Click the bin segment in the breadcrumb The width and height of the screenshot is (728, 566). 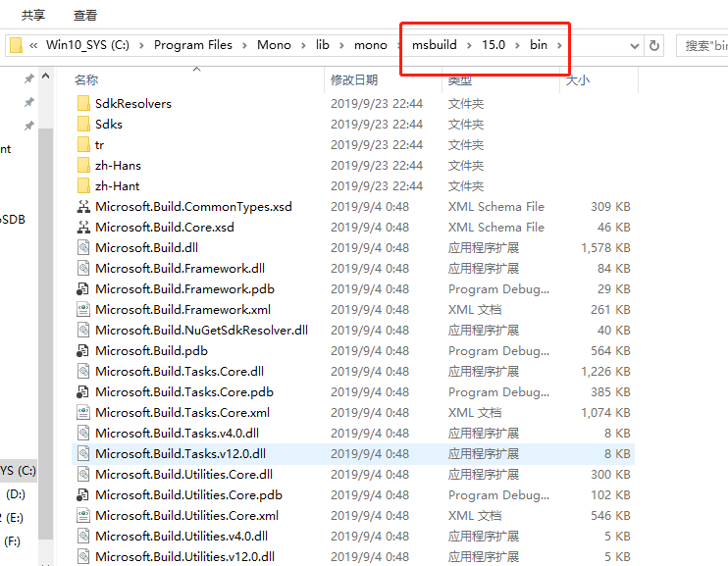point(539,45)
